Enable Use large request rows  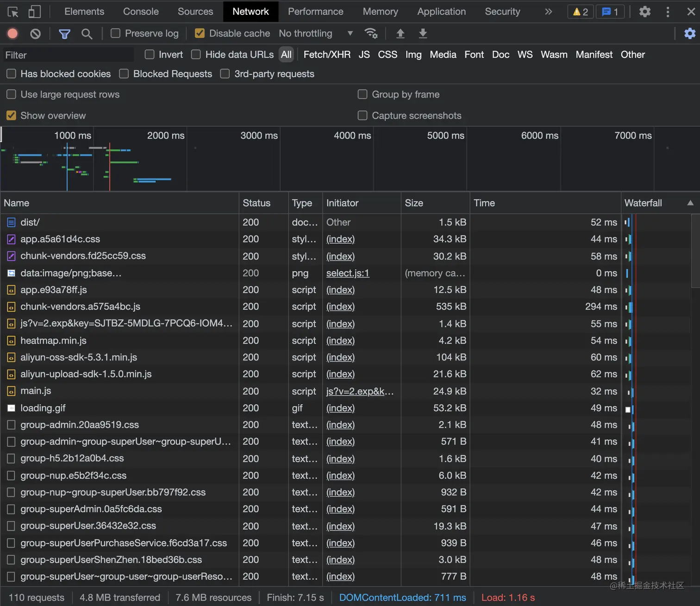12,94
